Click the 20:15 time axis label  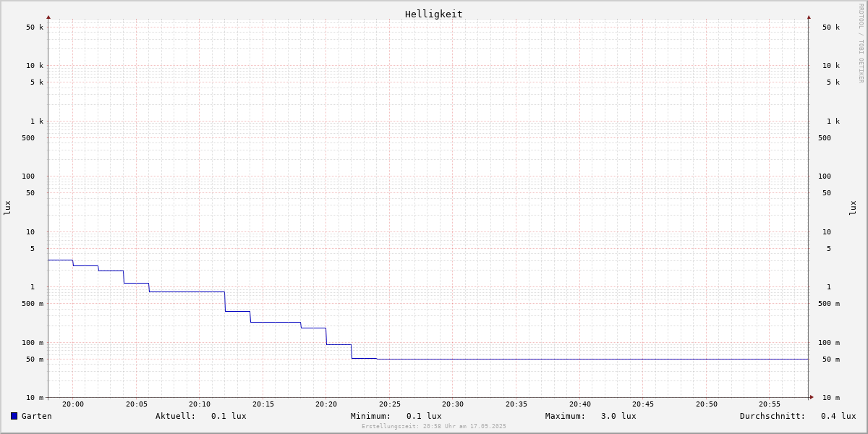(x=263, y=404)
